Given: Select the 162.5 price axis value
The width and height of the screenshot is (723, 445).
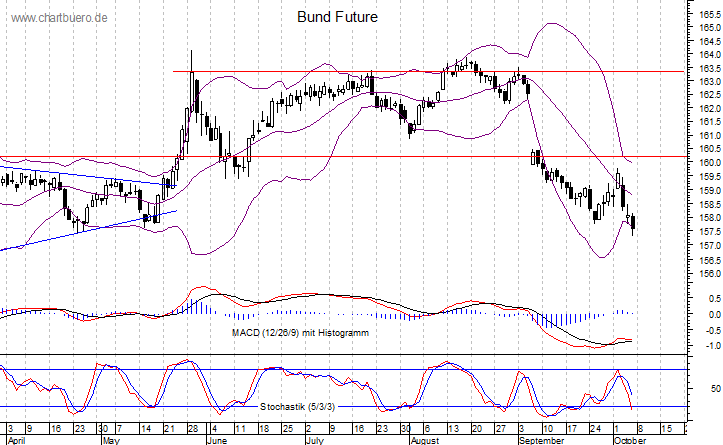Looking at the screenshot, I should (x=710, y=95).
